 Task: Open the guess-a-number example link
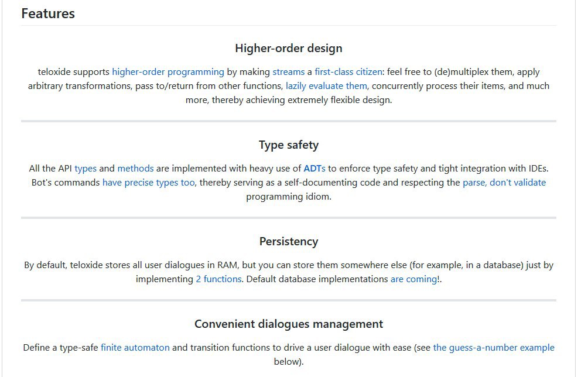[x=494, y=348]
